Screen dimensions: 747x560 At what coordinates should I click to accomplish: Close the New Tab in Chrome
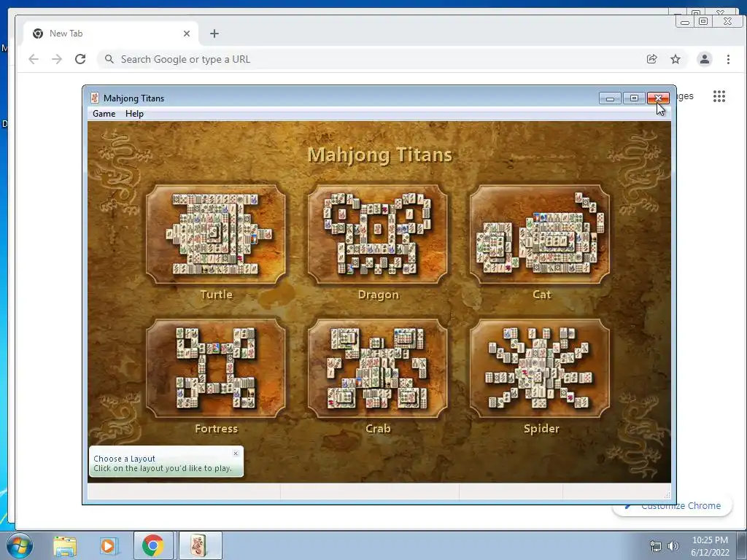(187, 34)
